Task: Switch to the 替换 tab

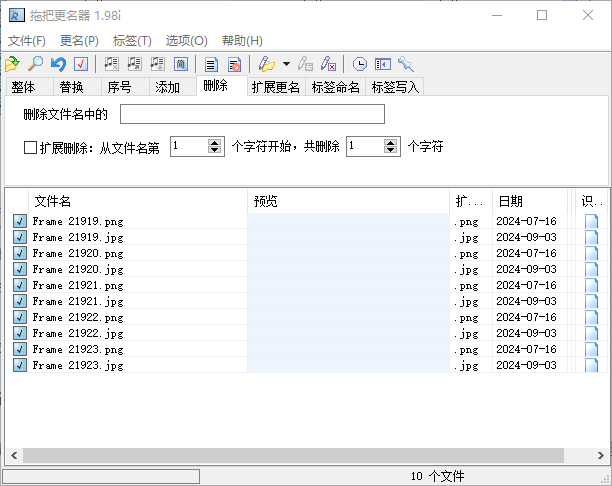Action: pyautogui.click(x=71, y=87)
